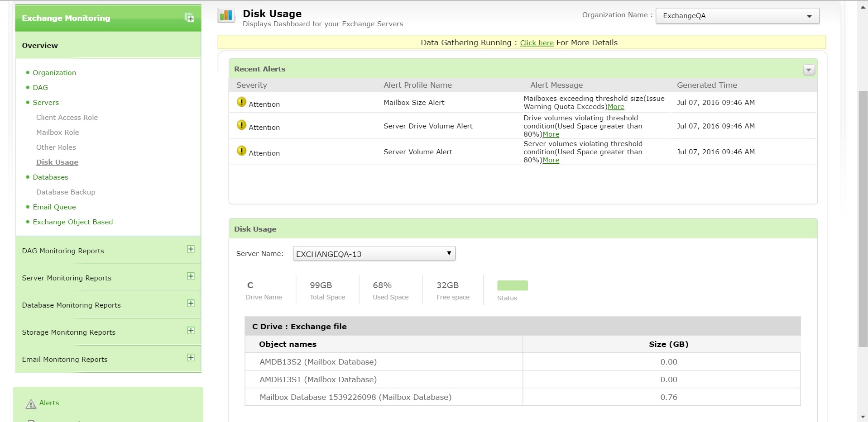Open the Databases overview item
This screenshot has width=868, height=422.
point(50,177)
